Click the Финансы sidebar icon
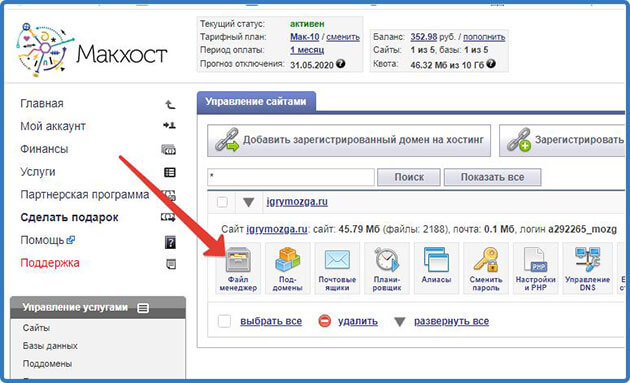Screen dimensions: 630x383 168,150
